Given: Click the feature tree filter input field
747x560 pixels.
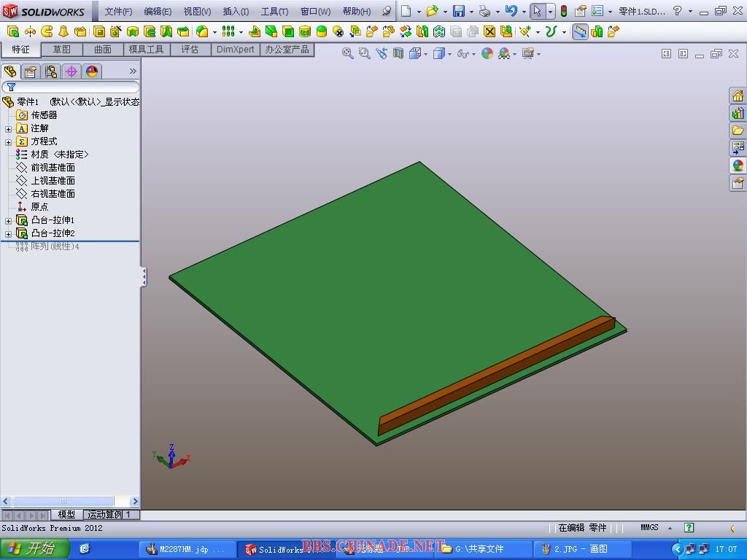Looking at the screenshot, I should click(73, 87).
